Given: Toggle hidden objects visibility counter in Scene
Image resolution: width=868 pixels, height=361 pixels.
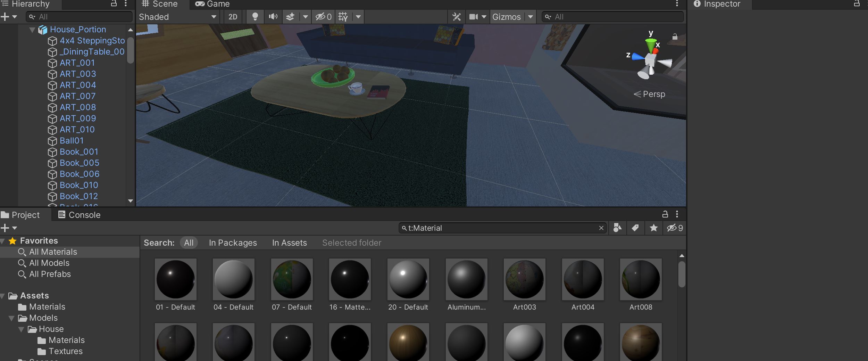Looking at the screenshot, I should tap(323, 17).
